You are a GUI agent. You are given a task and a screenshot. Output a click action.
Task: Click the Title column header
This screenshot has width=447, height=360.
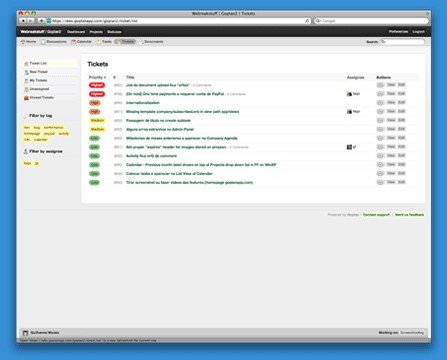coord(130,77)
